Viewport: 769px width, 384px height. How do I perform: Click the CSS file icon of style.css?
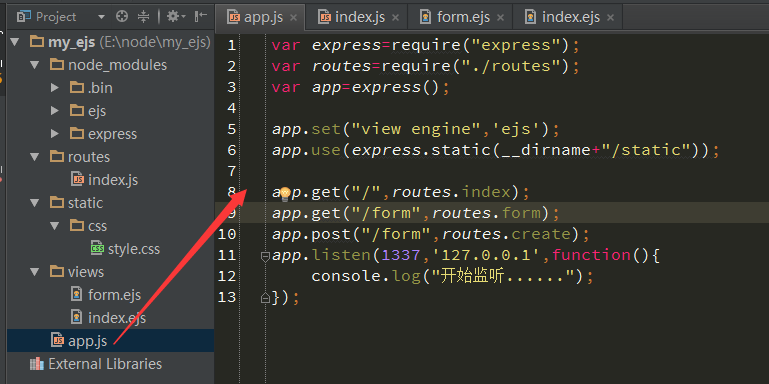[x=97, y=249]
